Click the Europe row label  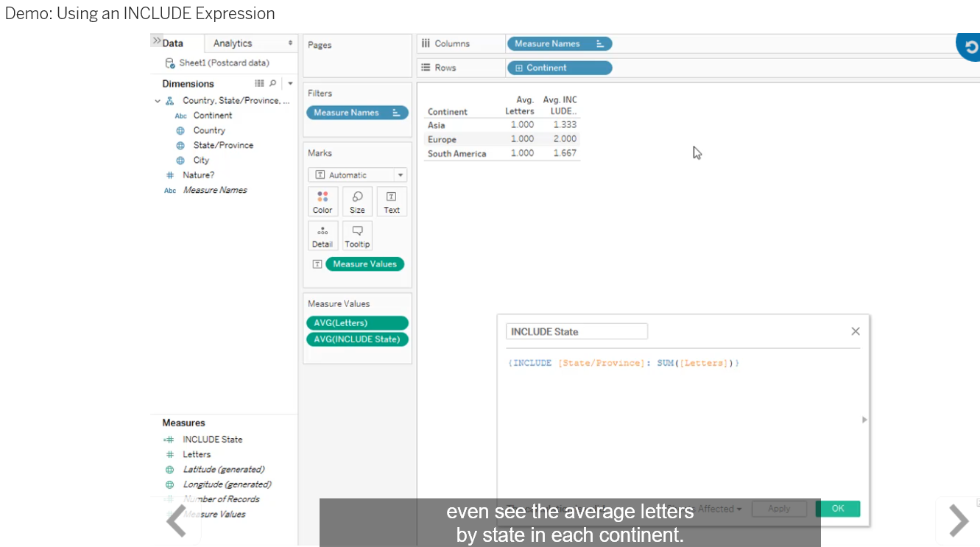pyautogui.click(x=442, y=139)
